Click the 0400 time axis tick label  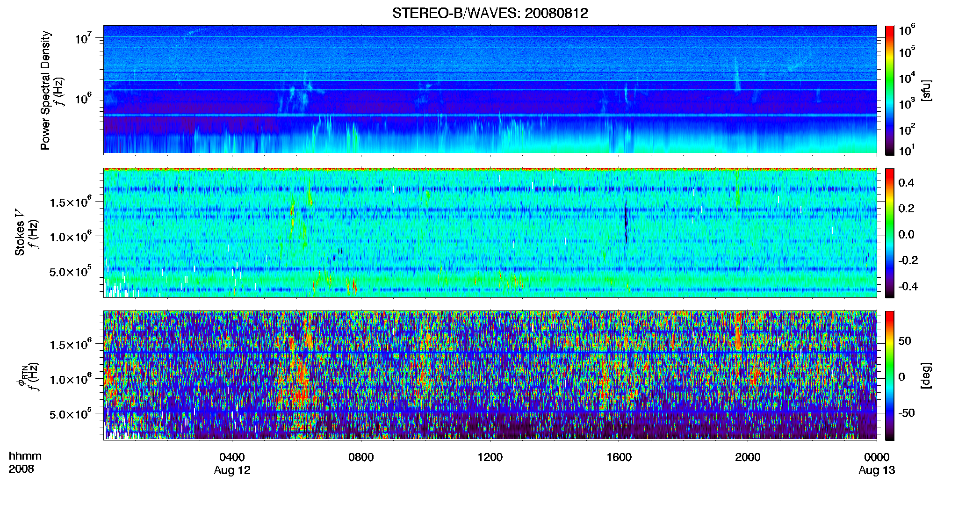(232, 457)
